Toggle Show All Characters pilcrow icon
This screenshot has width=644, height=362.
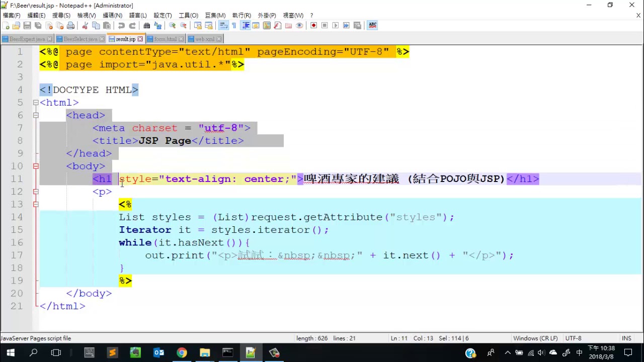tap(234, 25)
